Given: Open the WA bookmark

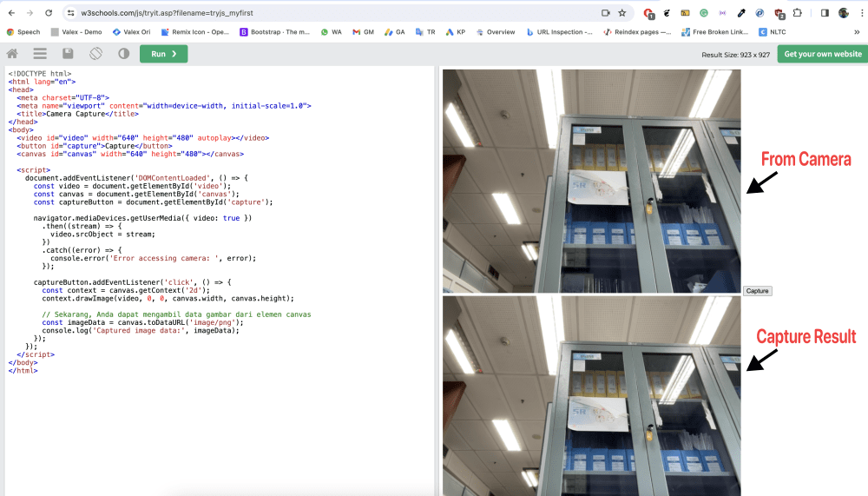Looking at the screenshot, I should tap(331, 32).
